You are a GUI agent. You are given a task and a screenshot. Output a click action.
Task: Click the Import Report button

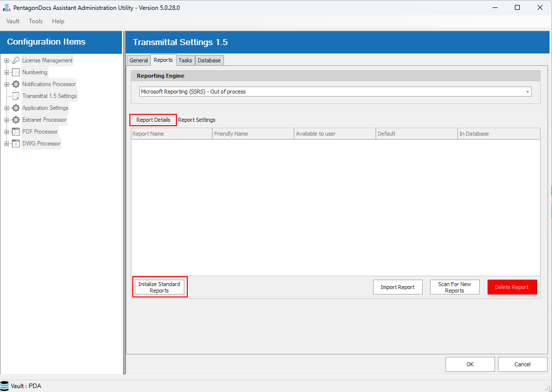[x=397, y=287]
